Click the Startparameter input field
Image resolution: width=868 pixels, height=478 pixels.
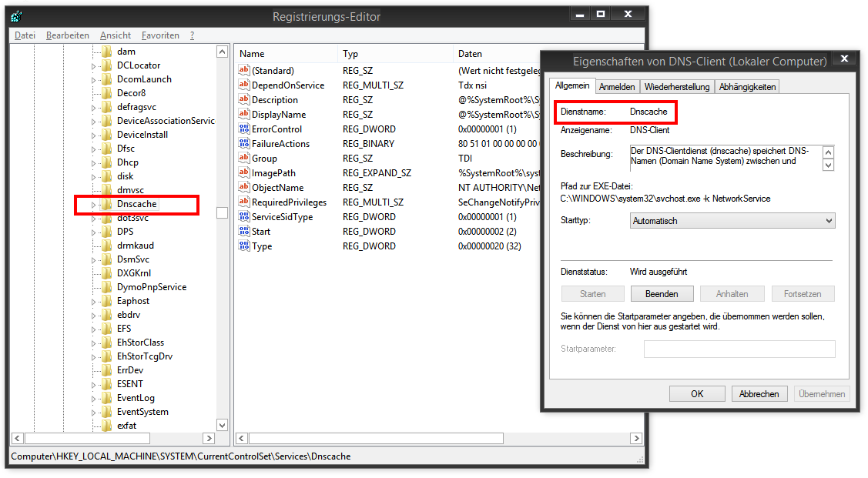(739, 349)
